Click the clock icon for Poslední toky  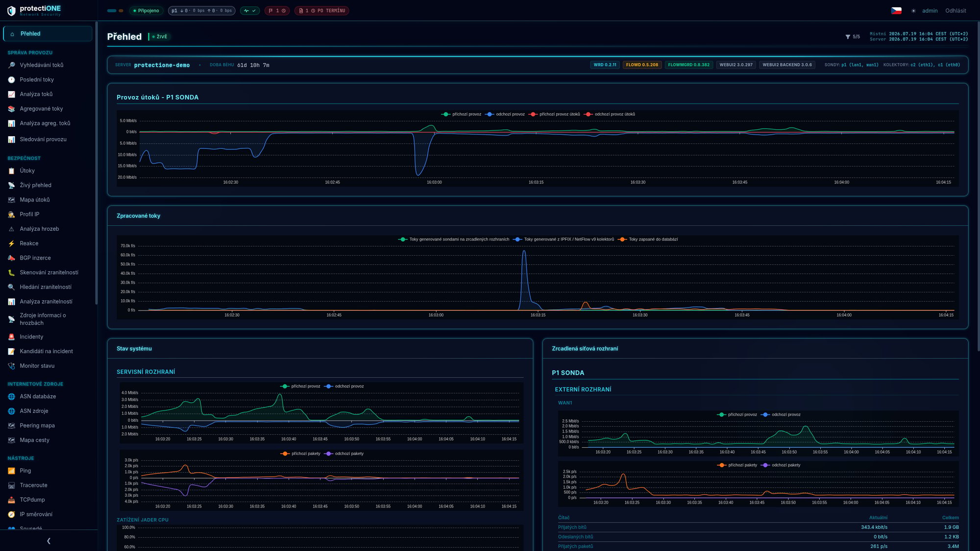coord(11,80)
